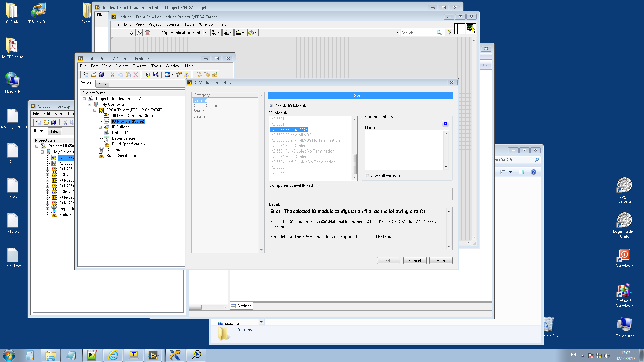Click Open Project icon in Untitled Project 2 toolbar
Screen dimensions: 644x362
pyautogui.click(x=93, y=75)
